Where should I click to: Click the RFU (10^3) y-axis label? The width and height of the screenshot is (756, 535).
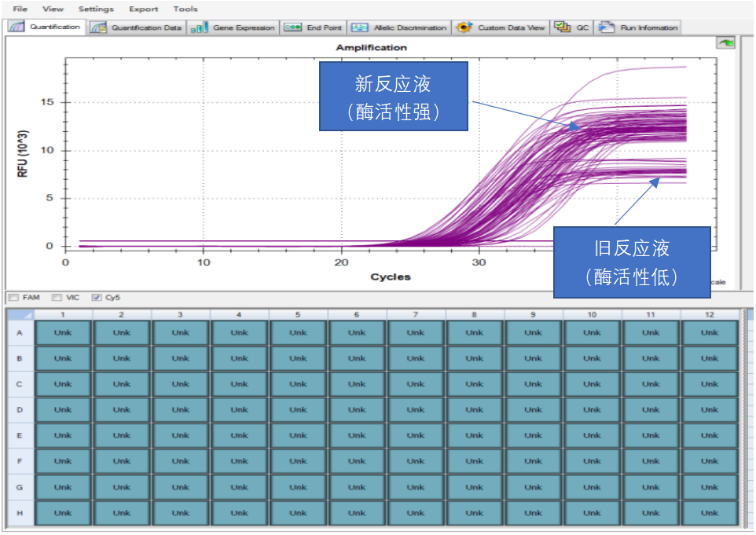(23, 154)
